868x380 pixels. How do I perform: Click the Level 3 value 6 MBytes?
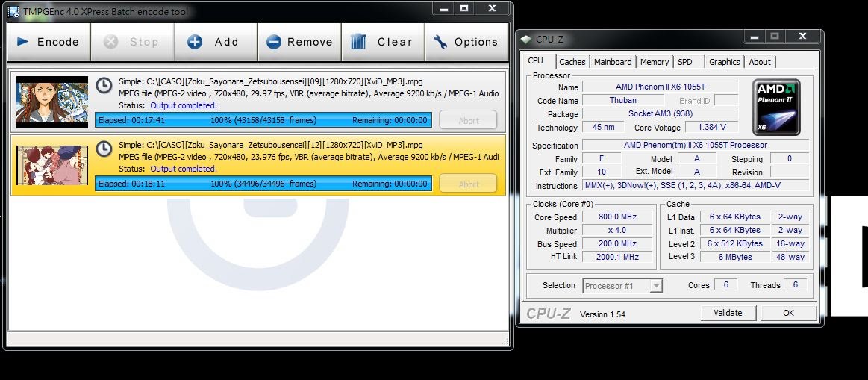[x=735, y=257]
